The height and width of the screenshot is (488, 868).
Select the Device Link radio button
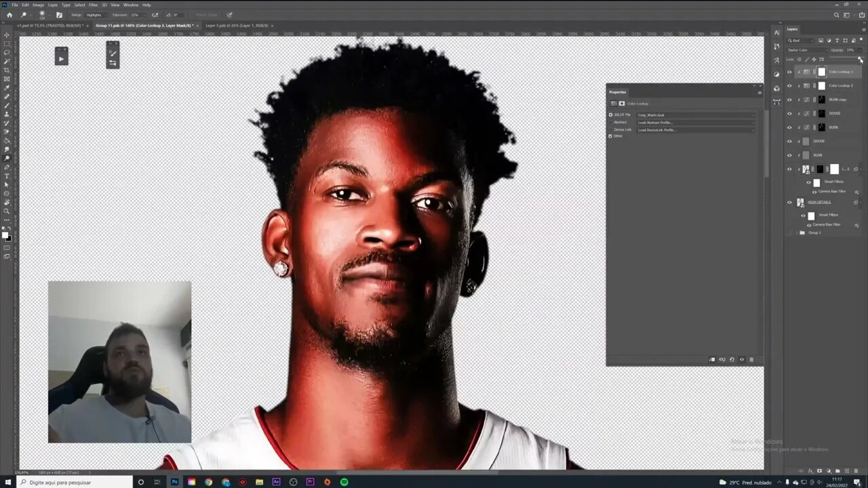[610, 129]
